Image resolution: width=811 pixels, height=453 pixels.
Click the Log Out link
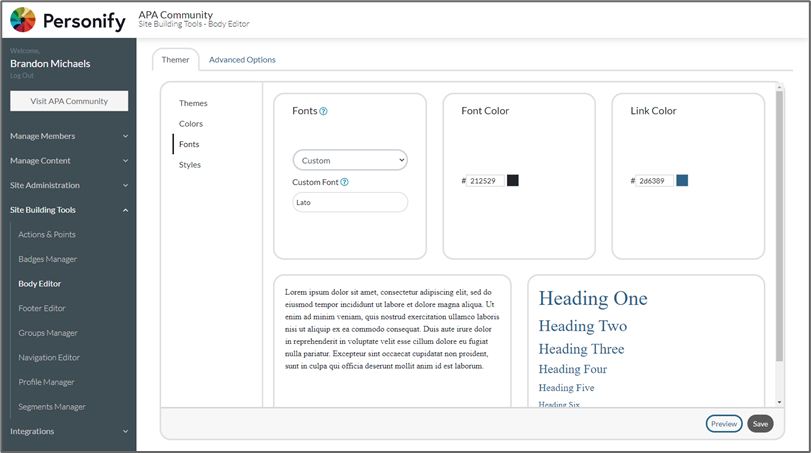click(22, 75)
